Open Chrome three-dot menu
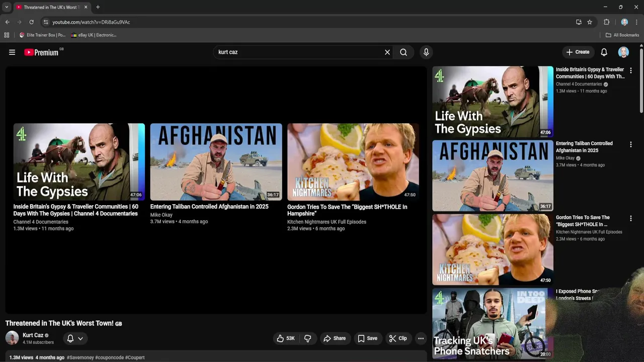Viewport: 644px width, 362px height. (x=636, y=22)
